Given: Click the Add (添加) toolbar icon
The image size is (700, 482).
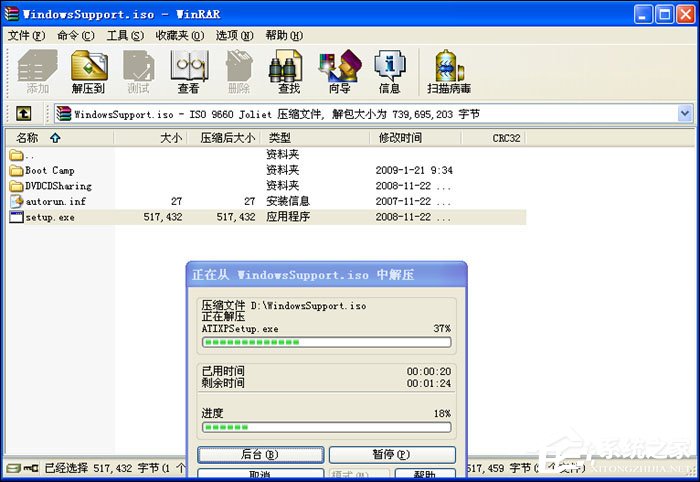Looking at the screenshot, I should tap(38, 71).
